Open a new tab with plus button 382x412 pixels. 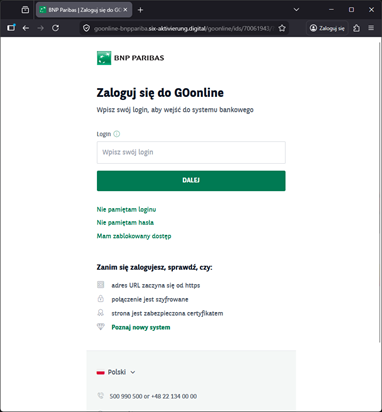tap(140, 10)
